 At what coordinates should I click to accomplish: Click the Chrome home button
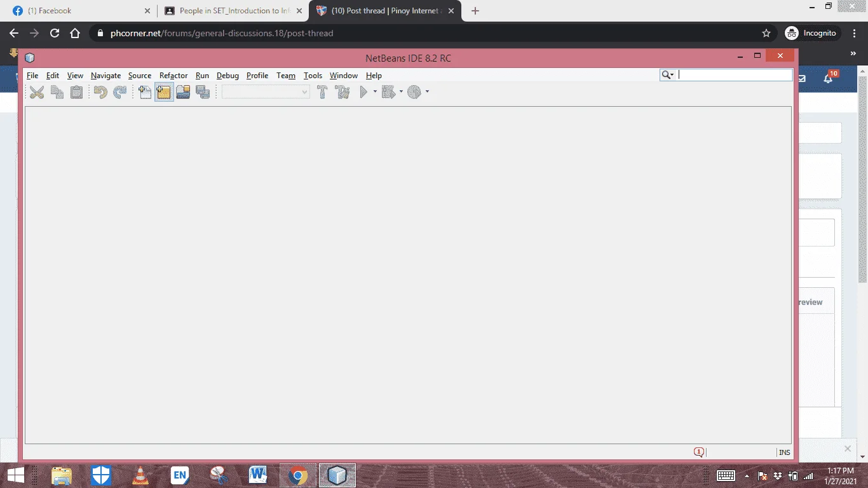(75, 33)
